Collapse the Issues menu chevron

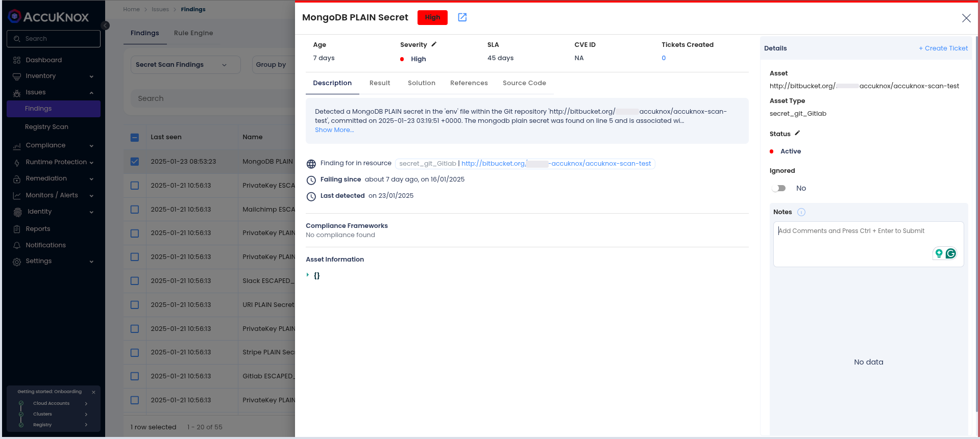coord(91,93)
